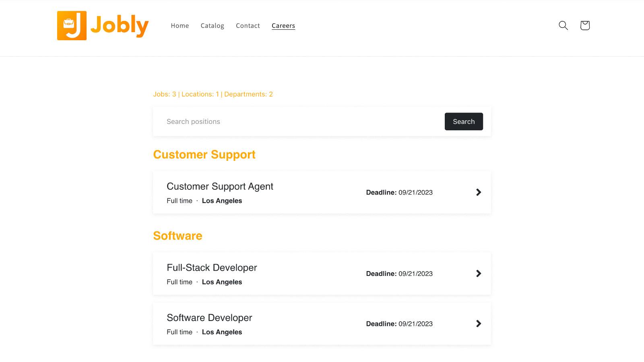The image size is (644, 362).
Task: Click the Jobs: 3 counter text
Action: point(163,94)
